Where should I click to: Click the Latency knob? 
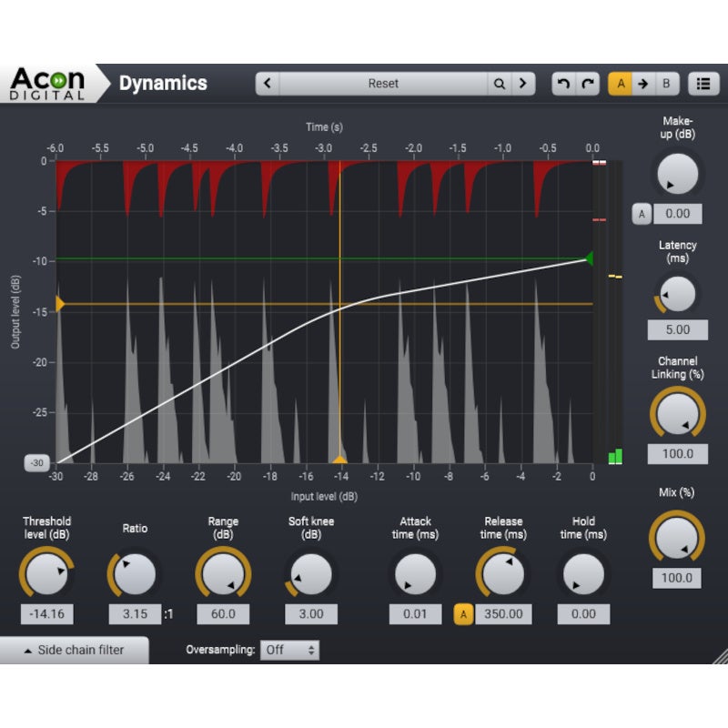coord(677,294)
